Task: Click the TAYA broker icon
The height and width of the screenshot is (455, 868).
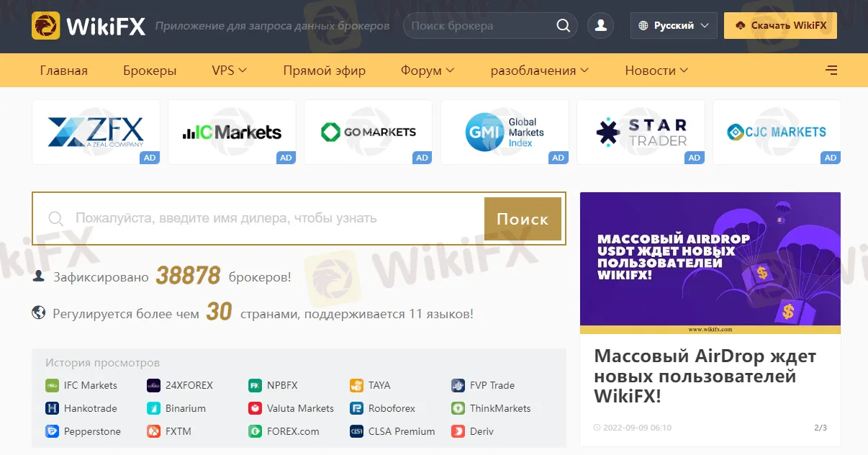Action: [356, 385]
